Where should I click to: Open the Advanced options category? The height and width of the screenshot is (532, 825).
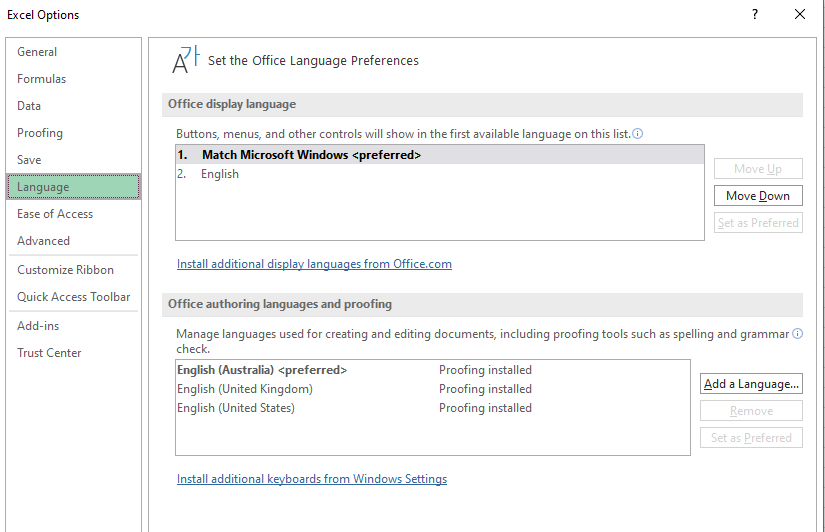73,240
